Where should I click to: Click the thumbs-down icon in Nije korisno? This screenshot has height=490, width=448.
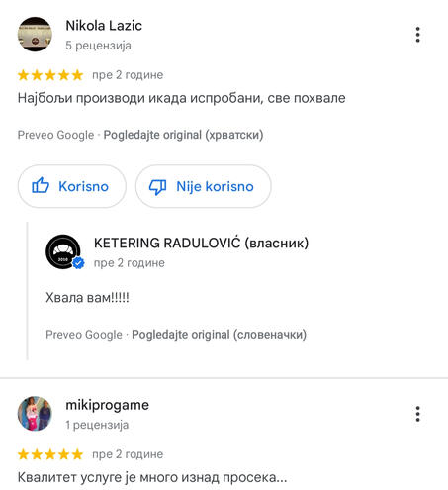158,187
